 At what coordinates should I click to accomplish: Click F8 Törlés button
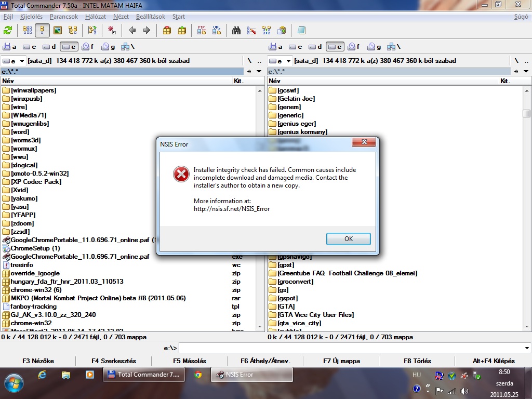coord(417,361)
